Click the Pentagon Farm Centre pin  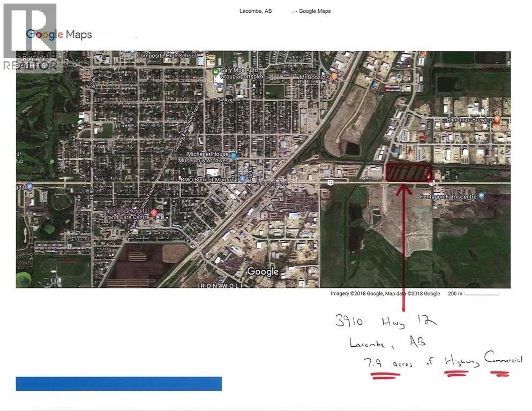coord(481,196)
